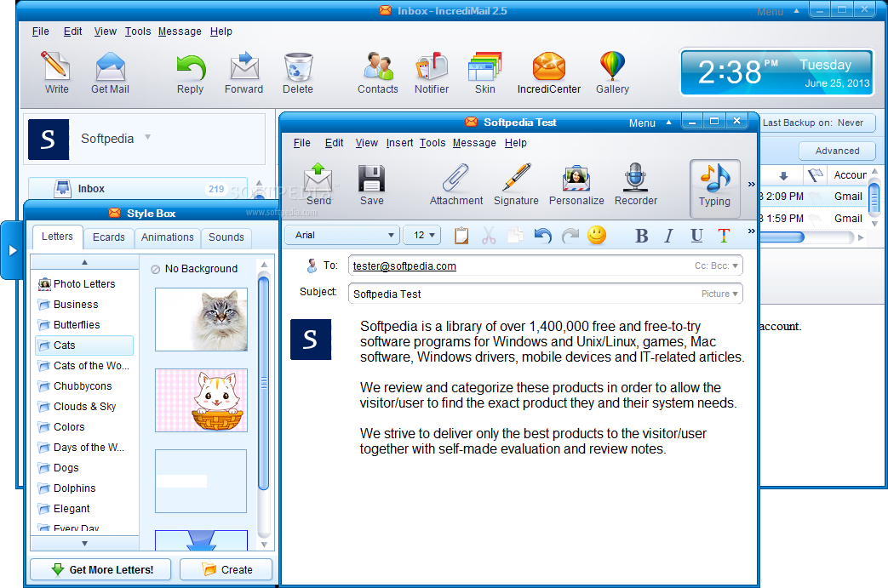Image resolution: width=888 pixels, height=588 pixels.
Task: Toggle Underline formatting
Action: (x=696, y=236)
